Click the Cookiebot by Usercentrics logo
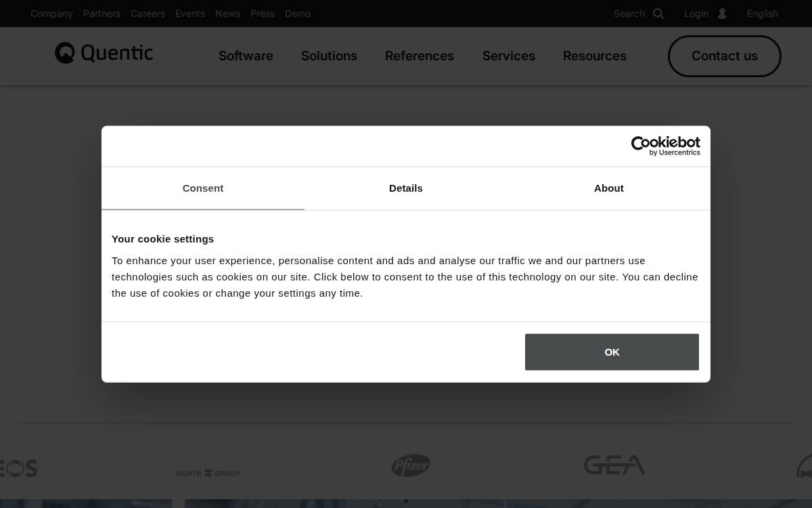812x508 pixels. [x=665, y=146]
